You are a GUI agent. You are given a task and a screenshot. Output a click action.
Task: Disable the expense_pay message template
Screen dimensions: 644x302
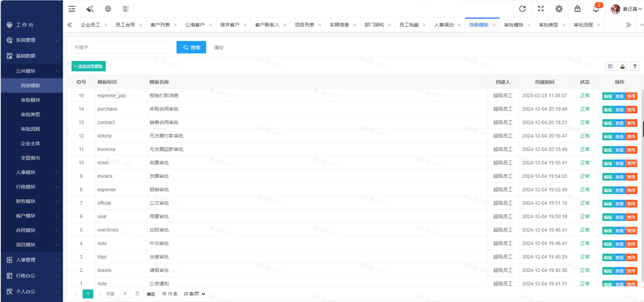(632, 96)
